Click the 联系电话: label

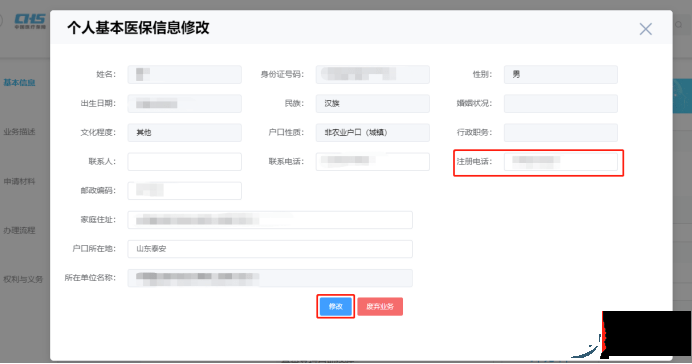coord(286,161)
